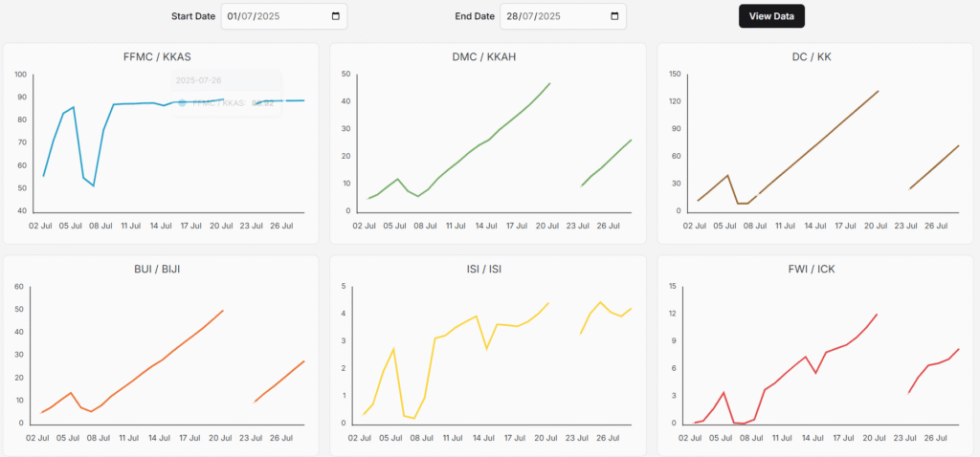Select the day field in End Date
The image size is (980, 457).
tap(514, 16)
